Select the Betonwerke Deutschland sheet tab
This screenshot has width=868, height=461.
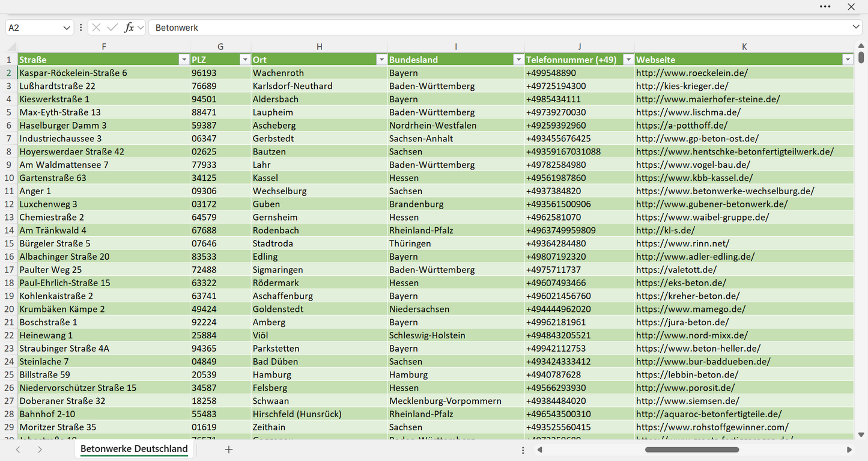click(x=134, y=449)
